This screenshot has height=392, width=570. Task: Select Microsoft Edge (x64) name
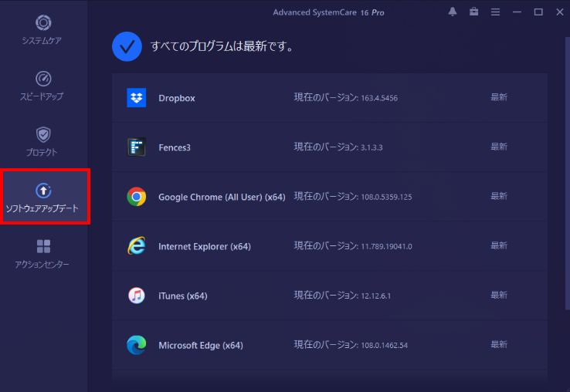(201, 345)
